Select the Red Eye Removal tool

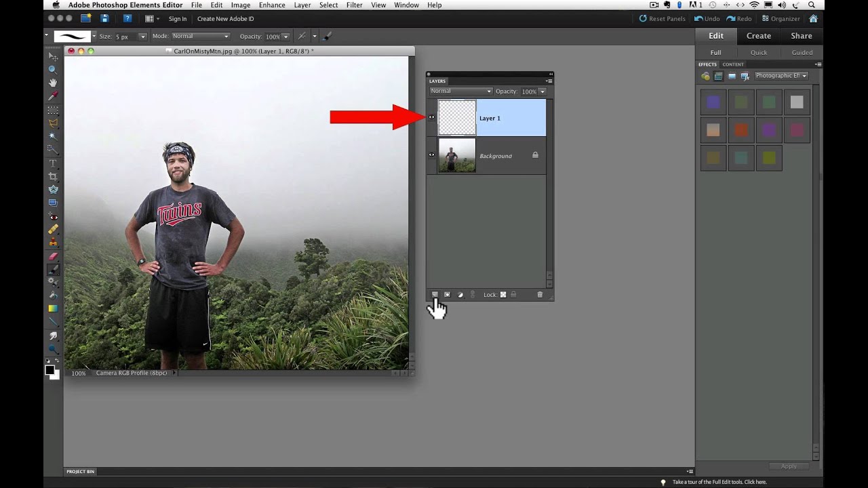(53, 216)
